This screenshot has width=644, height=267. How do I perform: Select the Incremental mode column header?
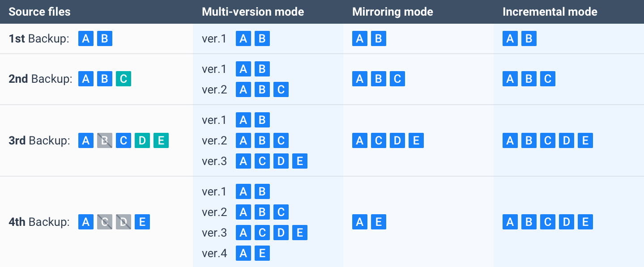(550, 12)
